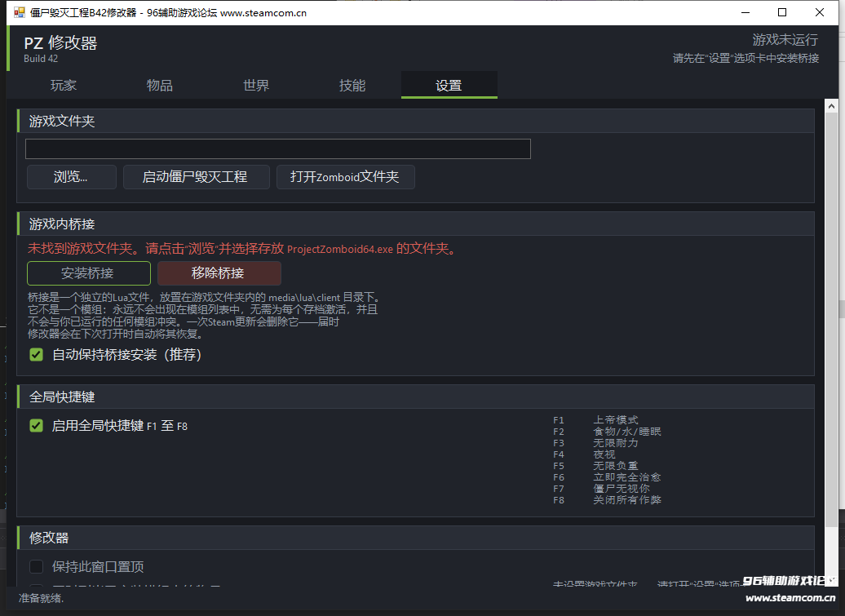Open the 物品 tab

(160, 85)
